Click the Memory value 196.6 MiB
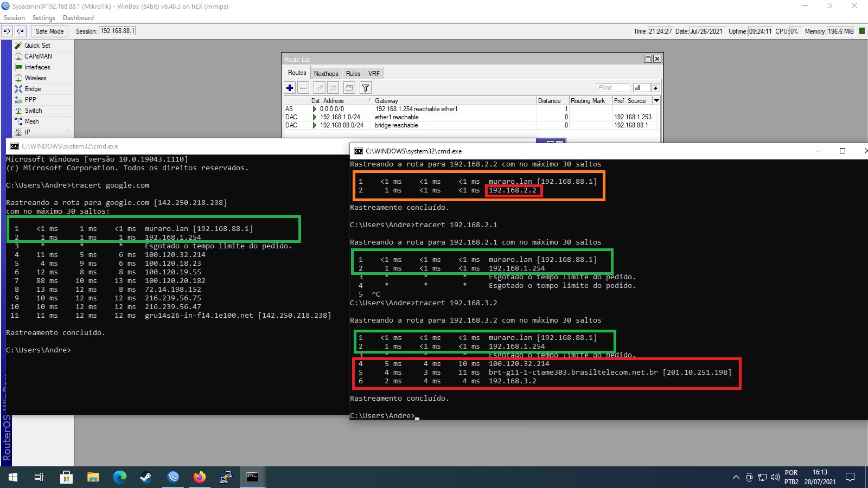Screen dimensions: 868x488 841,31
